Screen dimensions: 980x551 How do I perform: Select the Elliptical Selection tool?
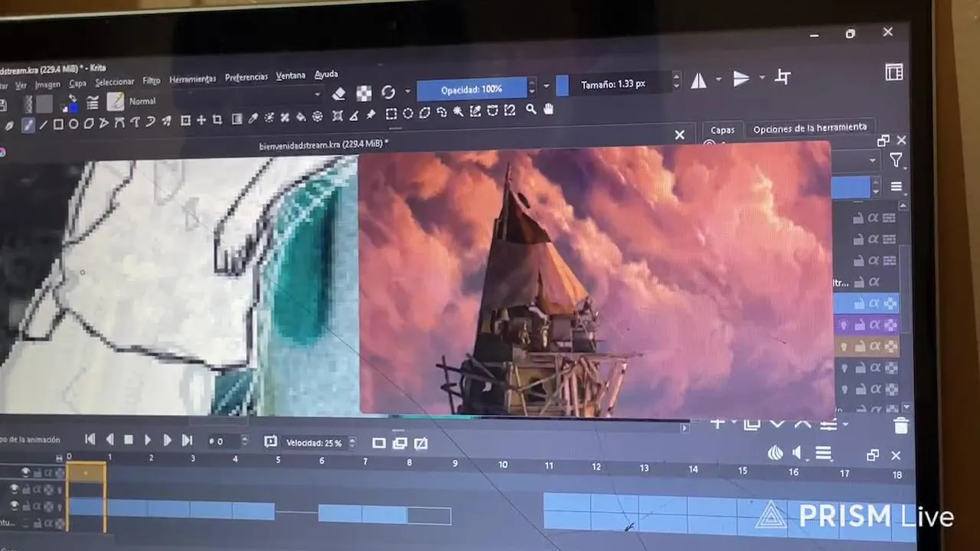[x=408, y=113]
